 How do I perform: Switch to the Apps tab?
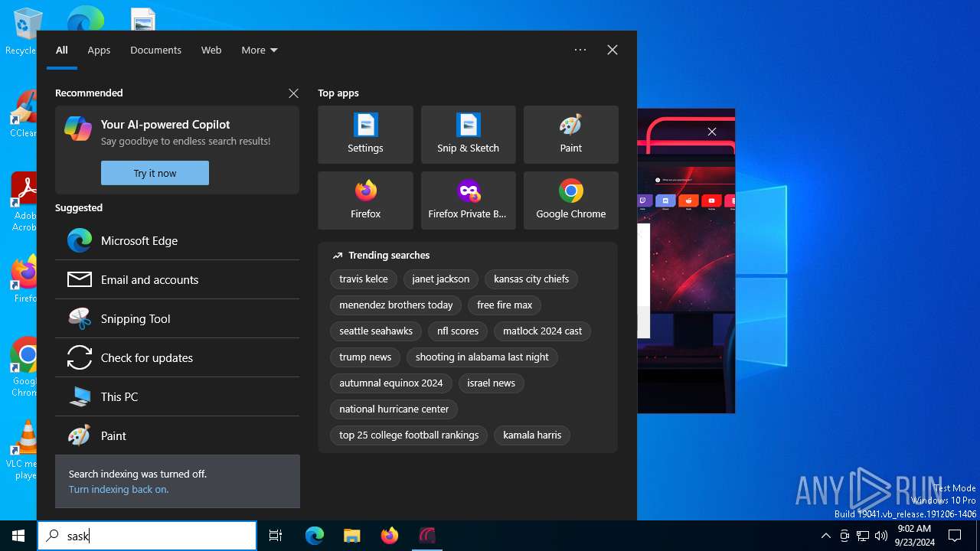tap(99, 50)
